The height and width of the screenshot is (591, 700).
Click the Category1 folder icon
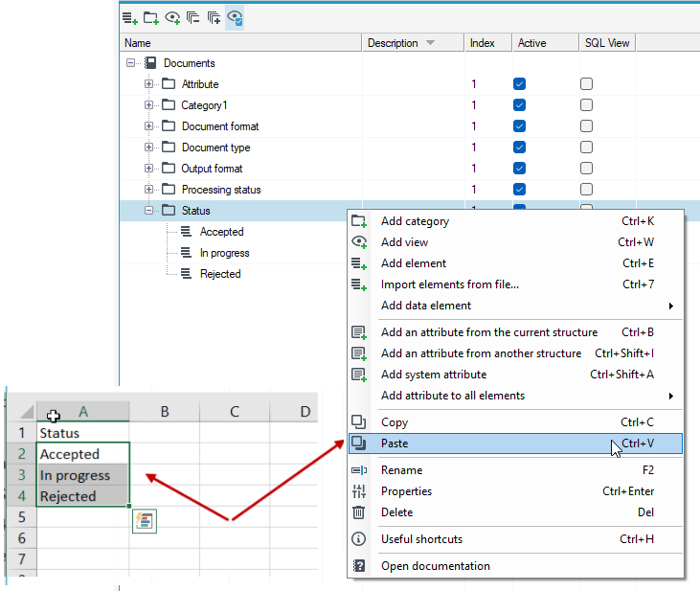(x=169, y=104)
